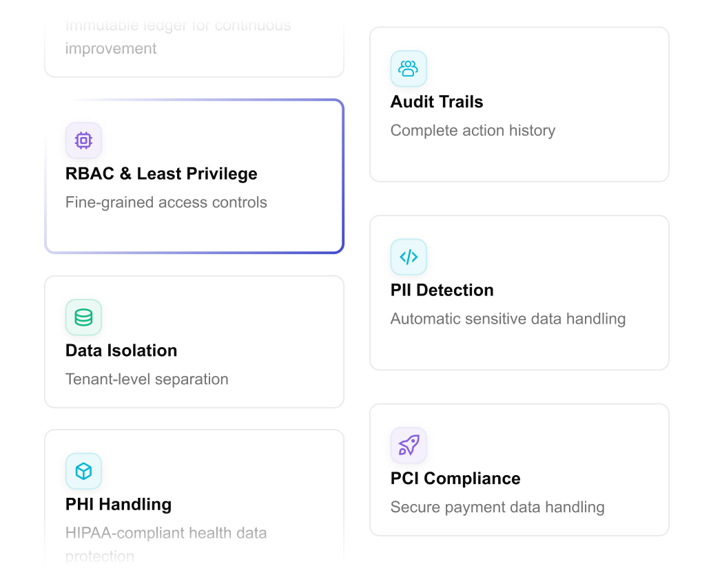The height and width of the screenshot is (588, 711).
Task: Click "Tenant-level separation" description
Action: [147, 379]
